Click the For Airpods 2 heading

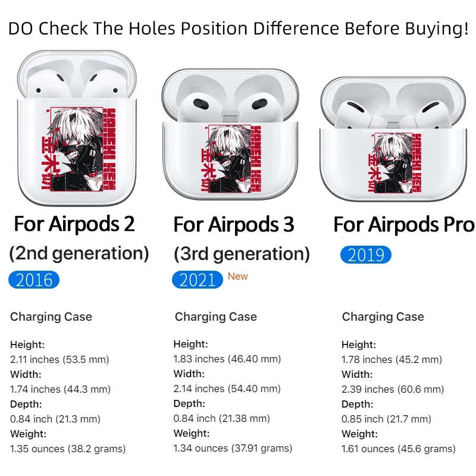click(x=74, y=224)
